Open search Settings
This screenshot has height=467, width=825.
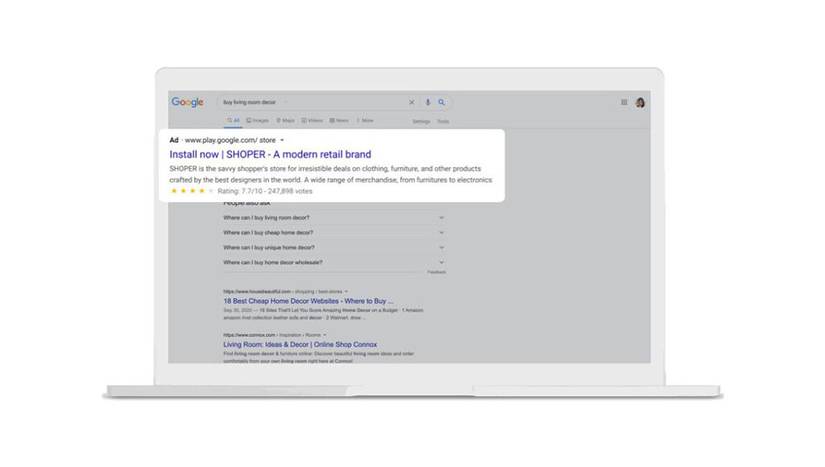point(421,121)
